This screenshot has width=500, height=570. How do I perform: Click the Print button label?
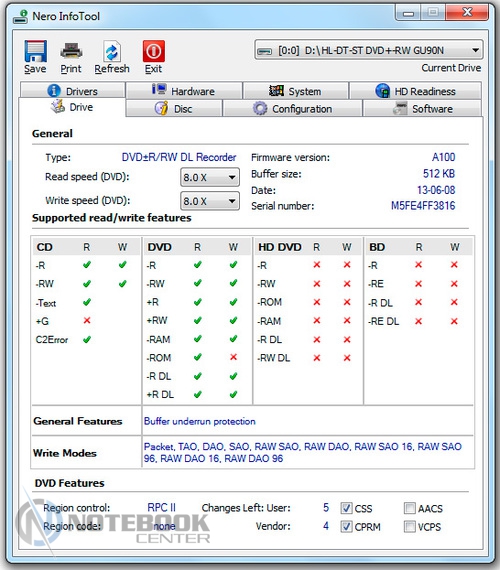coord(71,69)
